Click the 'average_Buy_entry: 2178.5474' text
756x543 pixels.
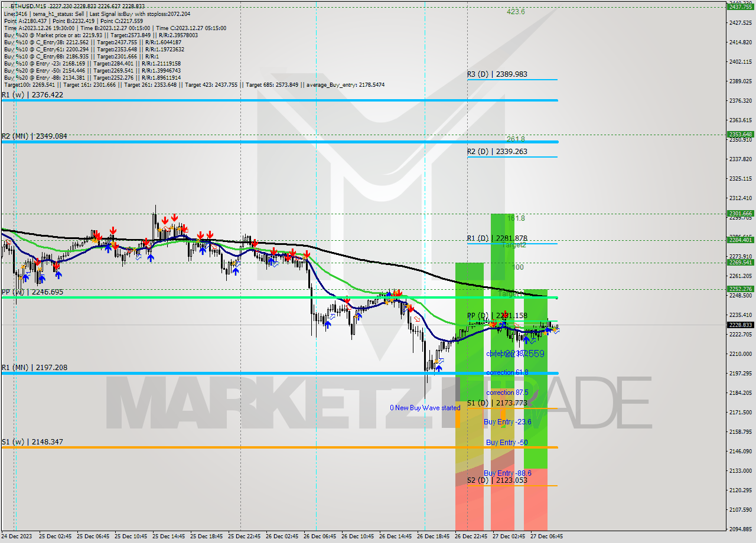pos(346,85)
